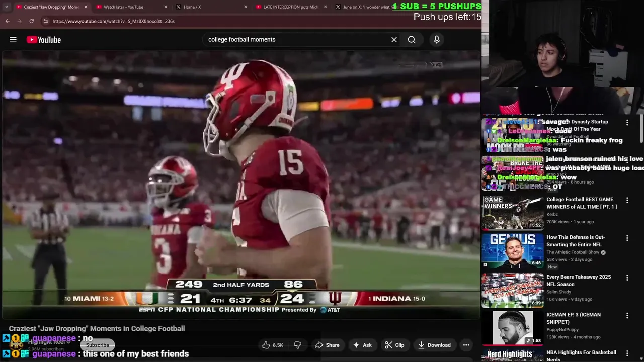Open options menu for 'Dynasty Startup' video
Image resolution: width=644 pixels, height=362 pixels.
(x=627, y=123)
